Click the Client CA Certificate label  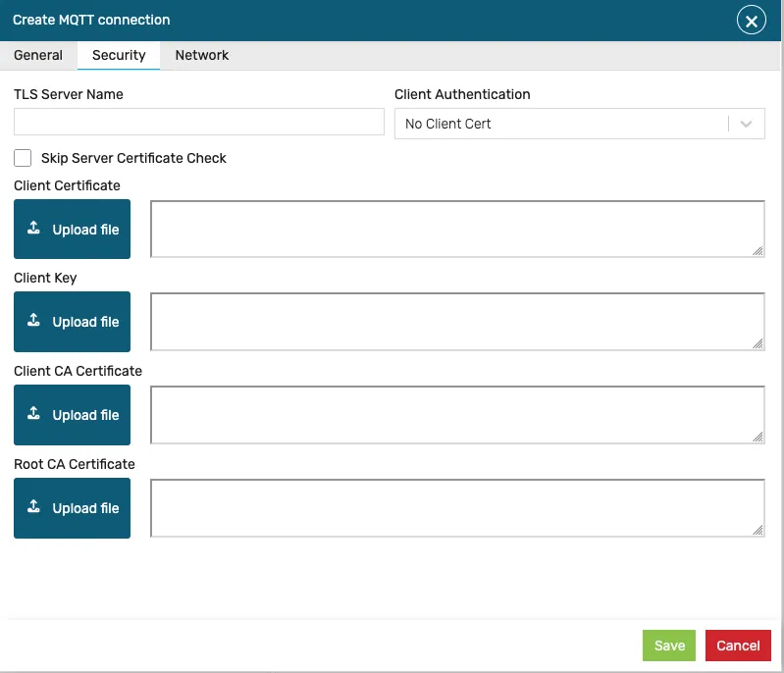[78, 371]
